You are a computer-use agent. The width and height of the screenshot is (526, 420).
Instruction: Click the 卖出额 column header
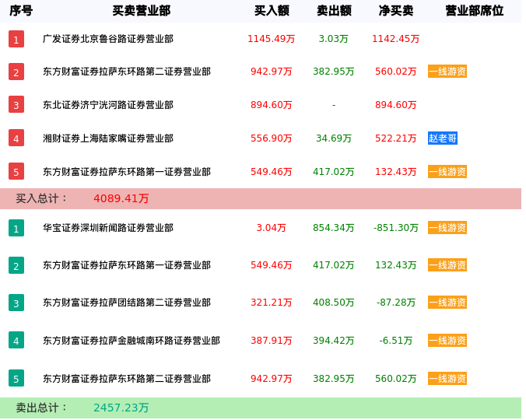[334, 11]
